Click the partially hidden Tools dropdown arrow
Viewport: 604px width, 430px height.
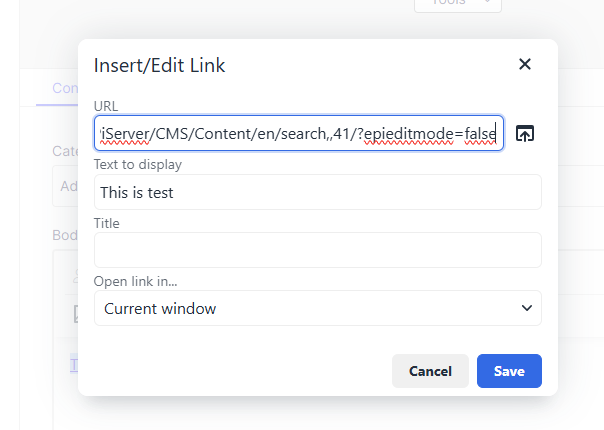(x=488, y=4)
